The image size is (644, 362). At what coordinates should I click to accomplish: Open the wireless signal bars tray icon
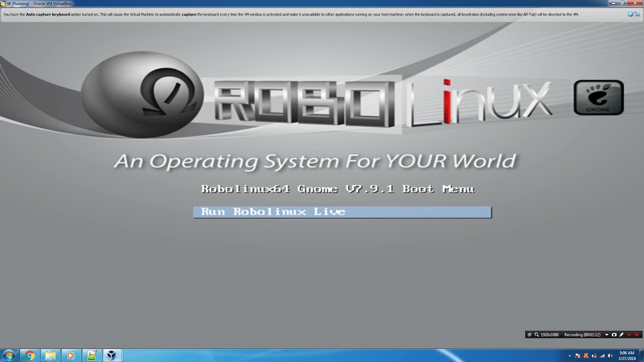602,356
